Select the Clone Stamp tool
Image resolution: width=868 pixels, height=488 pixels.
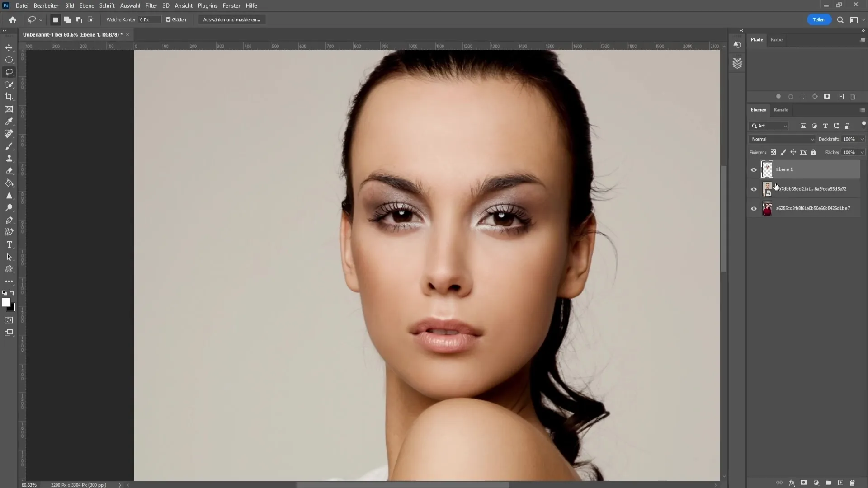pos(9,159)
